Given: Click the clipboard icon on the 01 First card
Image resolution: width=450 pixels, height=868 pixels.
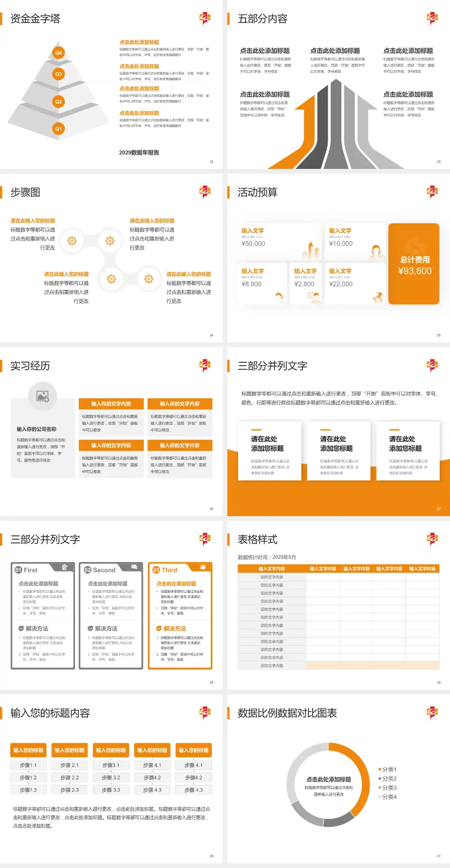Looking at the screenshot, I should point(65,567).
